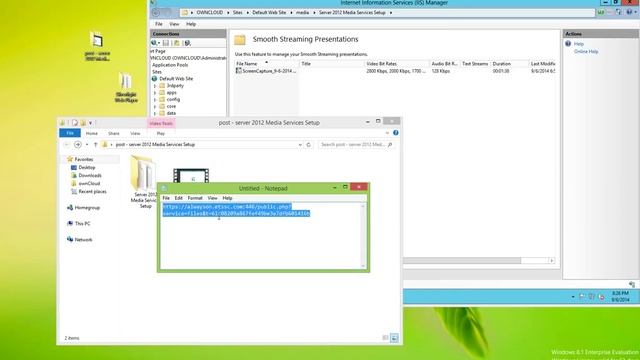
Task: Switch to the Home ribbon tab in Explorer
Action: pos(92,133)
